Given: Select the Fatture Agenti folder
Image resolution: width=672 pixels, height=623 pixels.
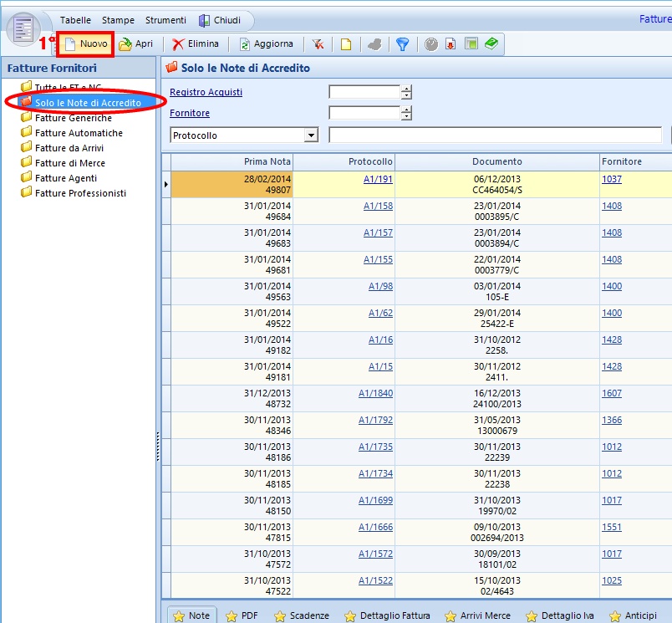Looking at the screenshot, I should pos(65,178).
